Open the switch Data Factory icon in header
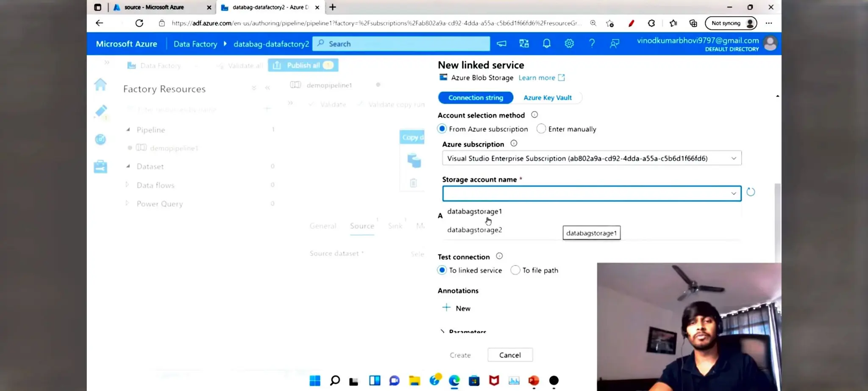This screenshot has height=391, width=868. tap(524, 44)
